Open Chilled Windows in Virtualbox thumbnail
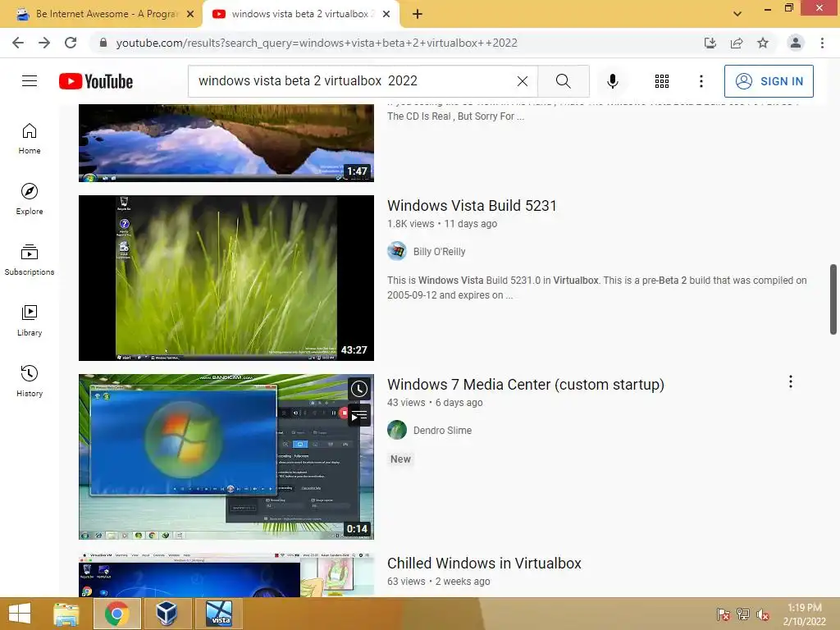The height and width of the screenshot is (630, 840). (226, 575)
